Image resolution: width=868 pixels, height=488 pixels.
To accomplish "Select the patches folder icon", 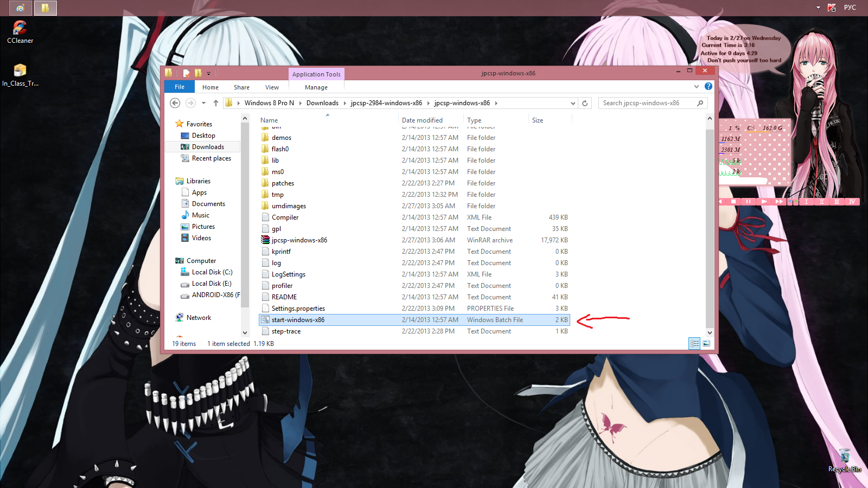I will click(265, 183).
